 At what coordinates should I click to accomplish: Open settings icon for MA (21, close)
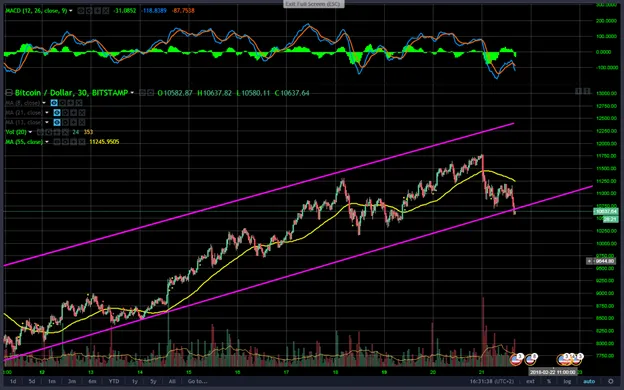pyautogui.click(x=65, y=113)
